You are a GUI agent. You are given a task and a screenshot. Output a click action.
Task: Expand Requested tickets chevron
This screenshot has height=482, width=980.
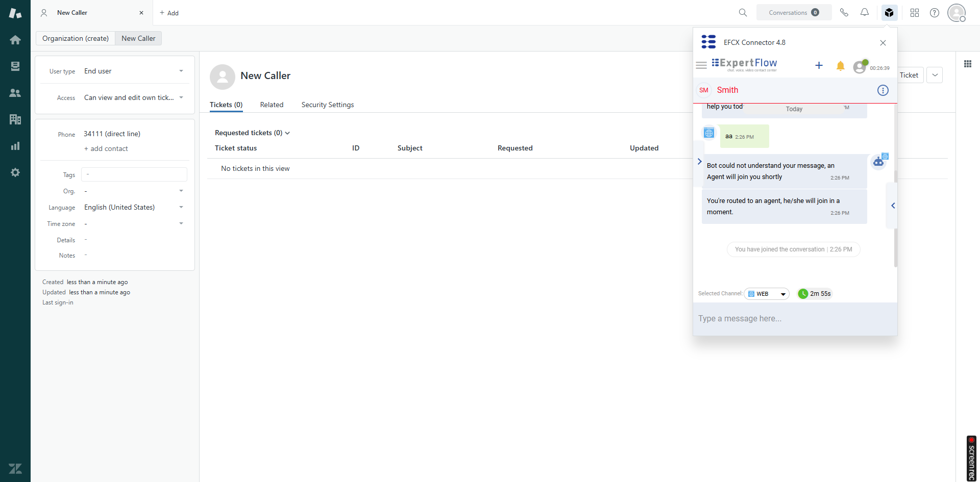pyautogui.click(x=287, y=133)
